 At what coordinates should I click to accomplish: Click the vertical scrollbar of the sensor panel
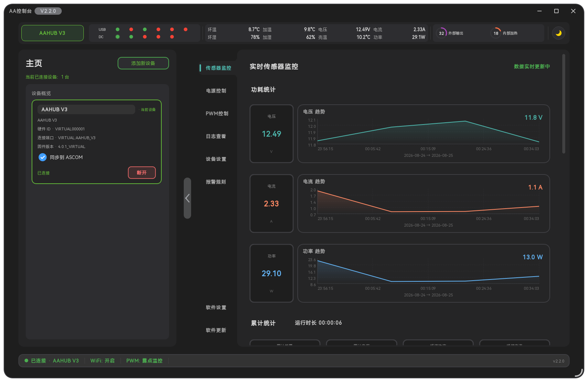pos(564,104)
